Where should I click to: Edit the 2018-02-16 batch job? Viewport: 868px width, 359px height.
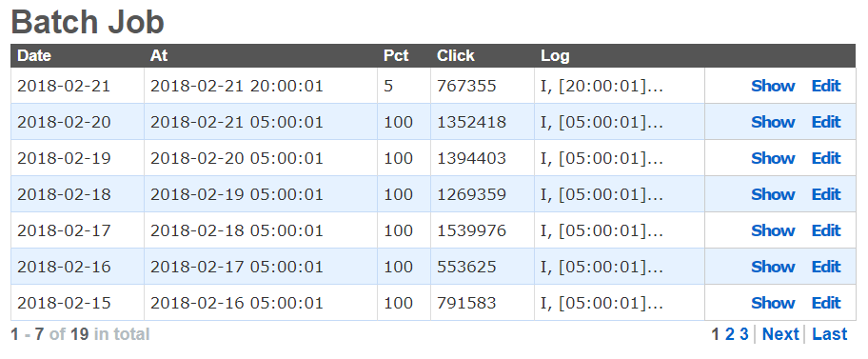826,267
